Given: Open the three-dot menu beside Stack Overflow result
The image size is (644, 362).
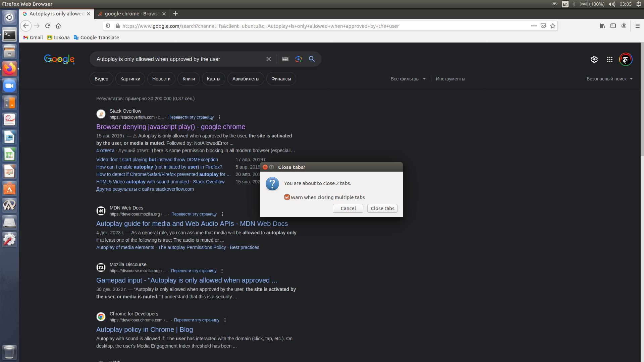Looking at the screenshot, I should click(219, 117).
